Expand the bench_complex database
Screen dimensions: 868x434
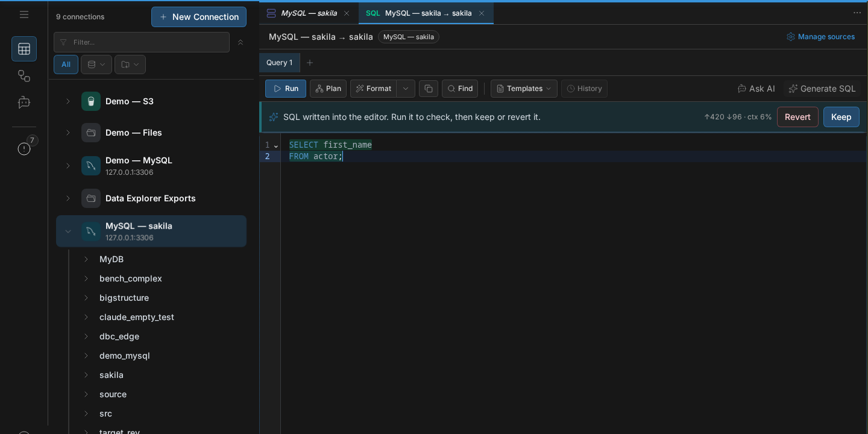click(x=86, y=278)
